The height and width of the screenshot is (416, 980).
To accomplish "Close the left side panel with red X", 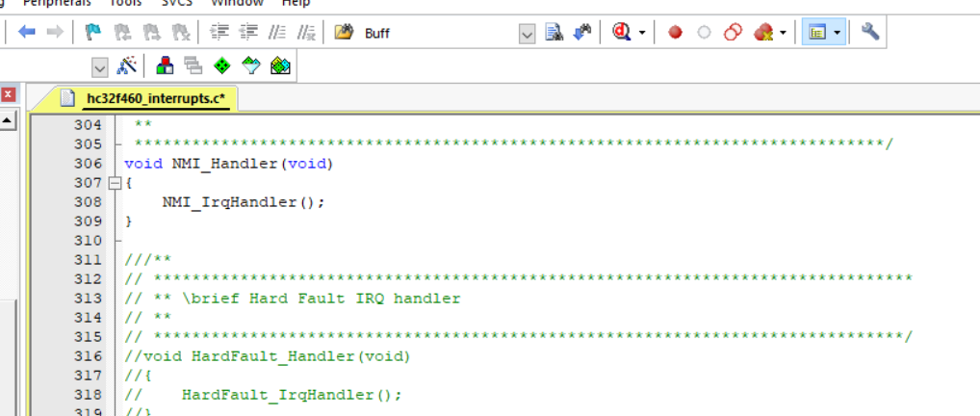I will pos(8,94).
